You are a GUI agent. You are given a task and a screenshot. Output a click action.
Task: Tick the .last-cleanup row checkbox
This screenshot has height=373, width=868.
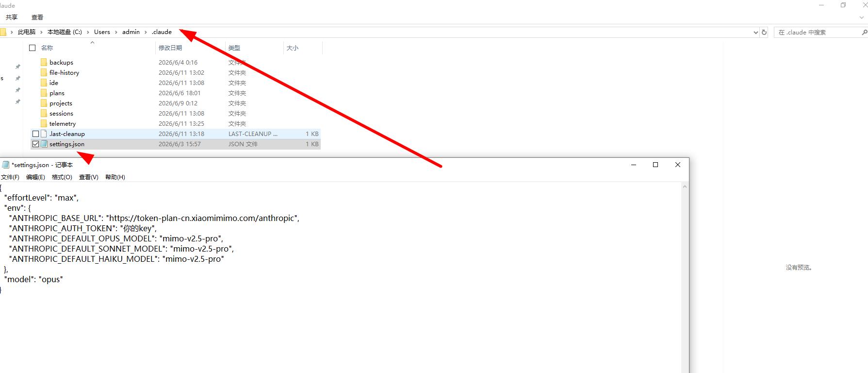coord(35,134)
